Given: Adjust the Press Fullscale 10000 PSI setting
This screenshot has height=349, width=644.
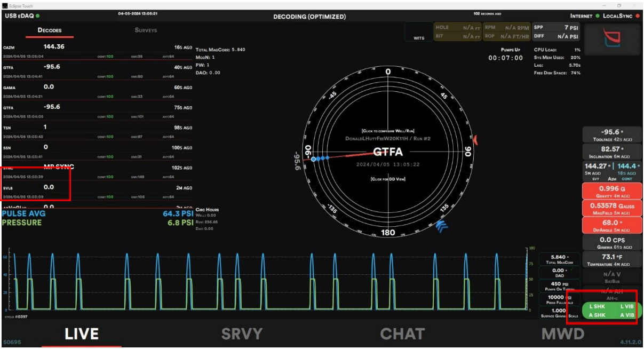Looking at the screenshot, I should tap(558, 299).
